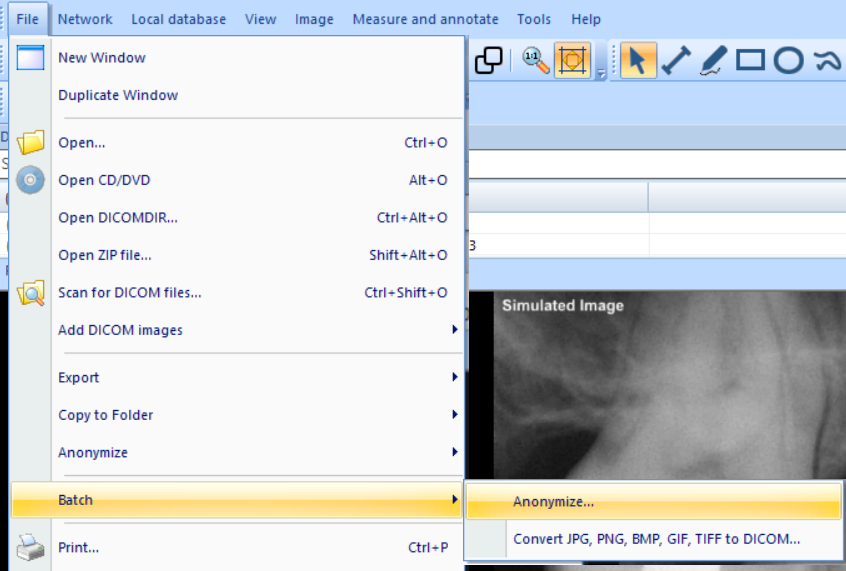Click the overlapping squares toolbar icon

click(x=488, y=60)
